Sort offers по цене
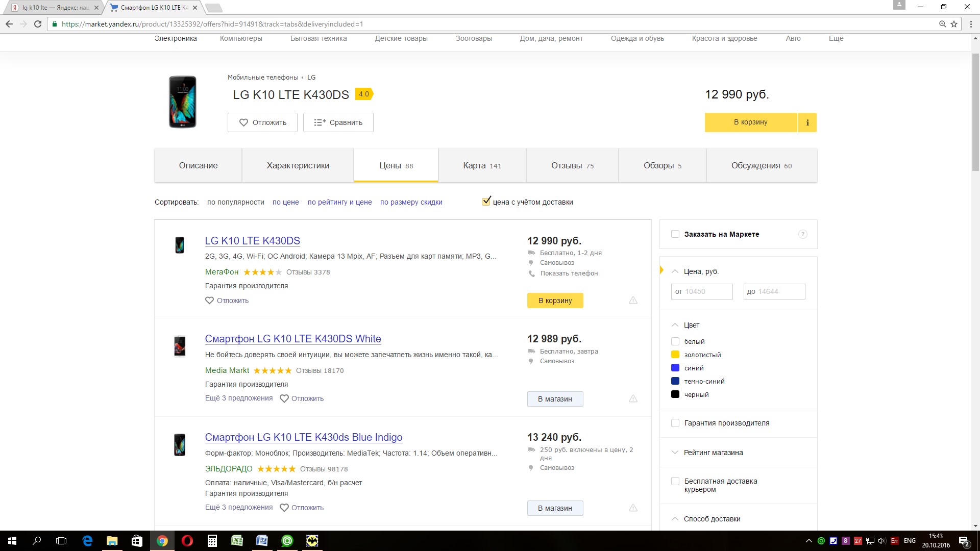 click(286, 202)
